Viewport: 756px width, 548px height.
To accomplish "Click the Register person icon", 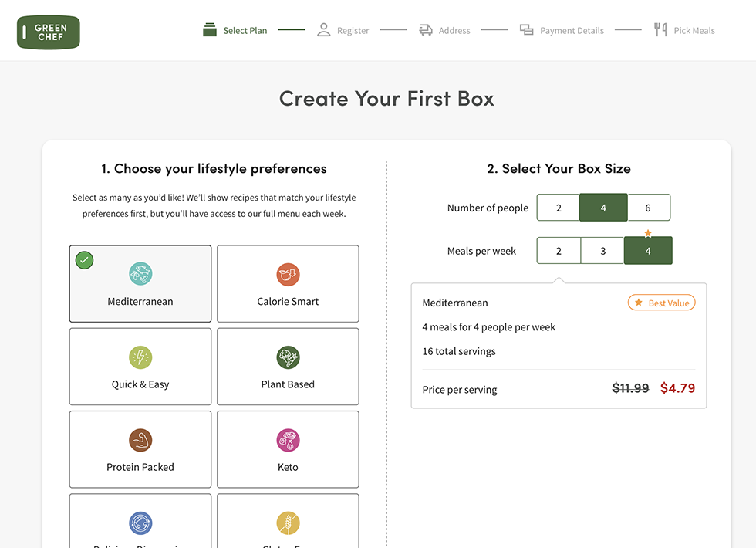I will [323, 30].
